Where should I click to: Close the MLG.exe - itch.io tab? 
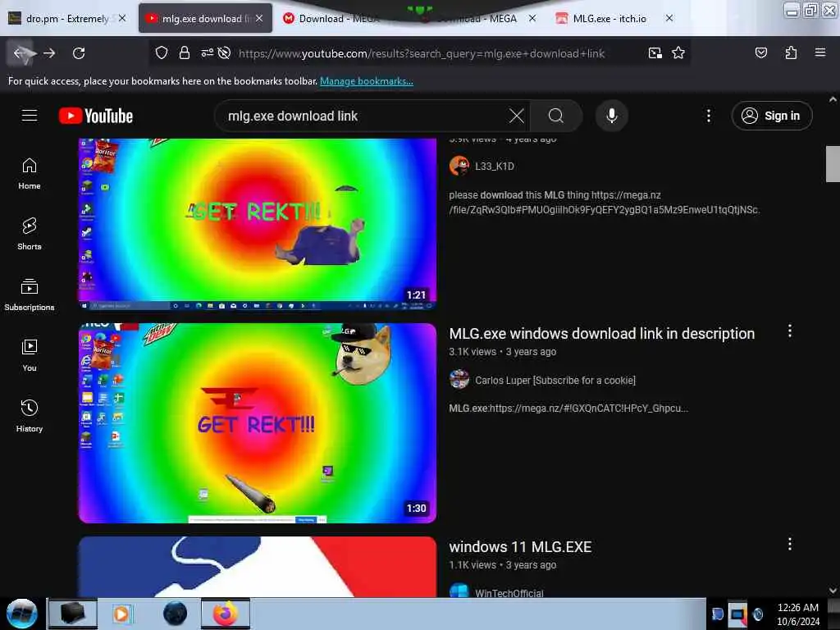(669, 18)
